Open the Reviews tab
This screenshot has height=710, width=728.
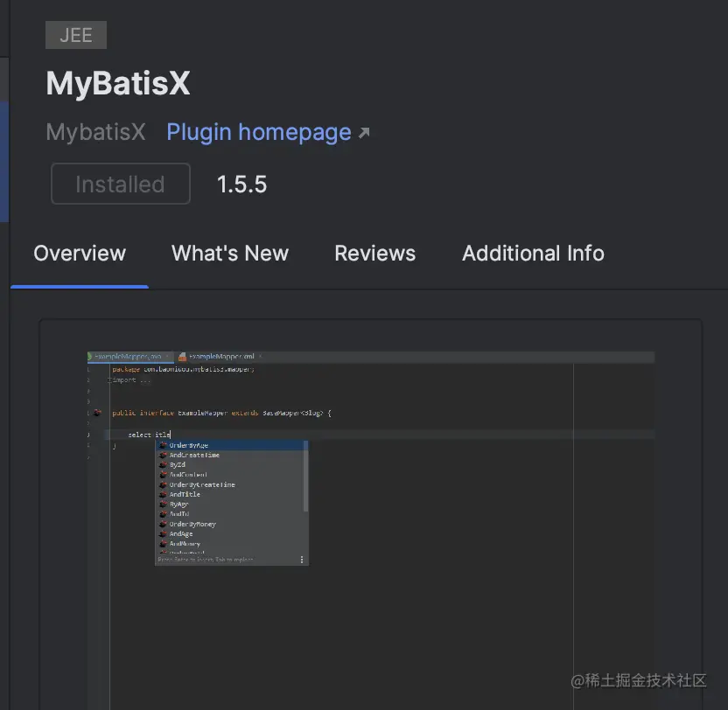(375, 254)
